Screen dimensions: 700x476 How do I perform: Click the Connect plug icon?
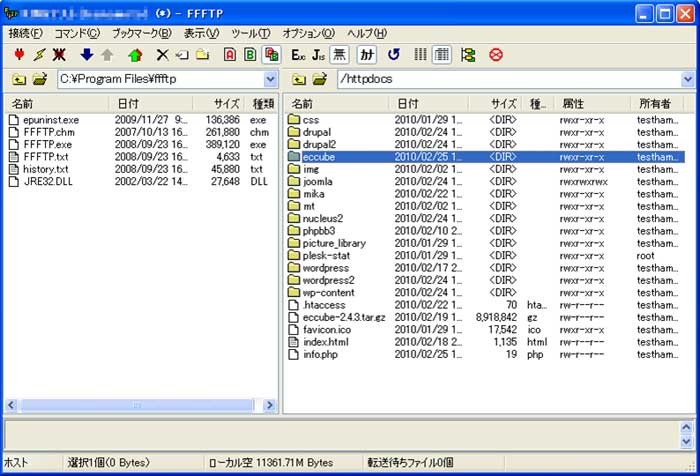tap(19, 54)
